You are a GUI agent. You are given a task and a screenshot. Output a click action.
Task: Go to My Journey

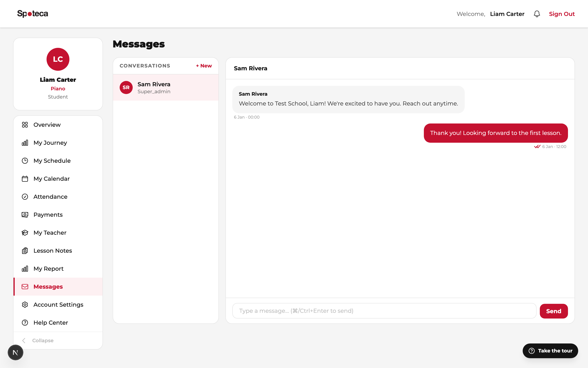(58, 143)
